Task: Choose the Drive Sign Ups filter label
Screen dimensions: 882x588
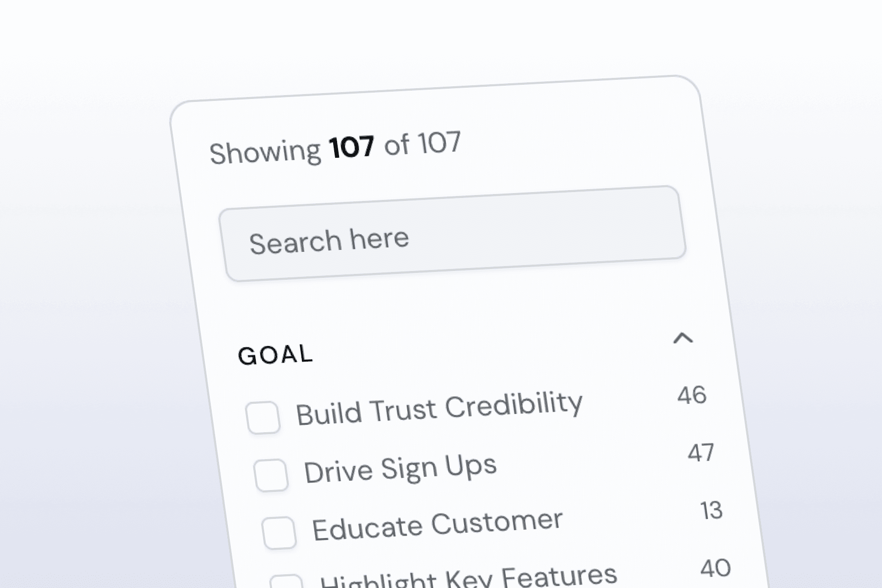Action: tap(400, 468)
